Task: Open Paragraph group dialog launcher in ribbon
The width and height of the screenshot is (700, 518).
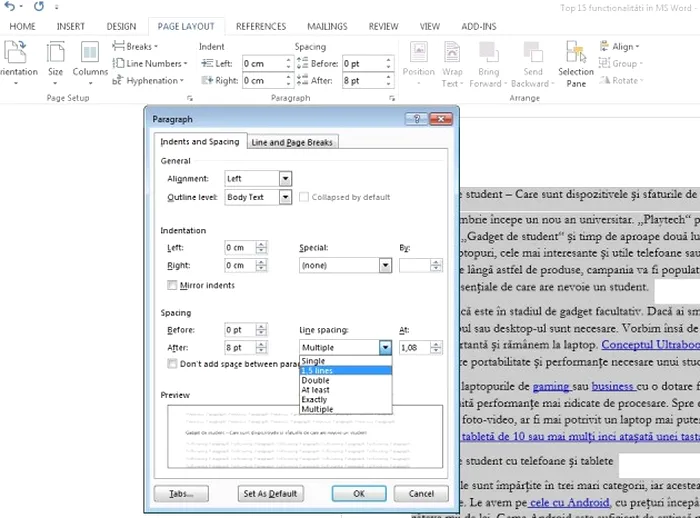Action: coord(392,98)
